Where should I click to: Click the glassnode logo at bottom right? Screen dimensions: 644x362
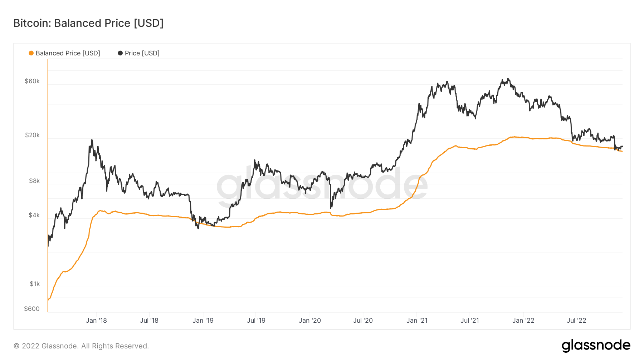596,346
